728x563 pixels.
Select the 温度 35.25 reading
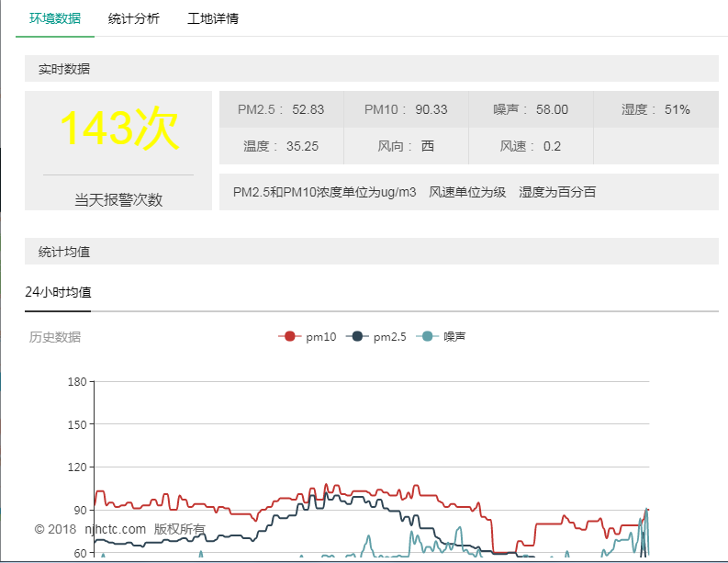coord(281,146)
